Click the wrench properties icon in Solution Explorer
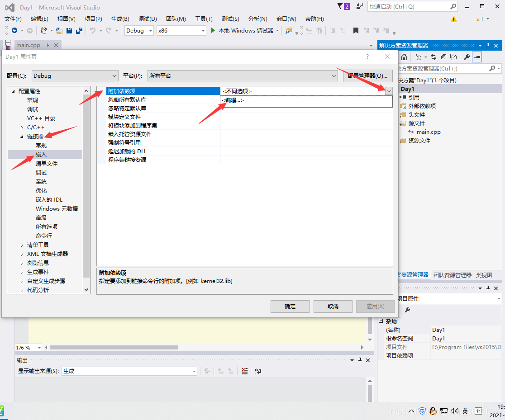Viewport: 505px width, 420px height. point(467,57)
